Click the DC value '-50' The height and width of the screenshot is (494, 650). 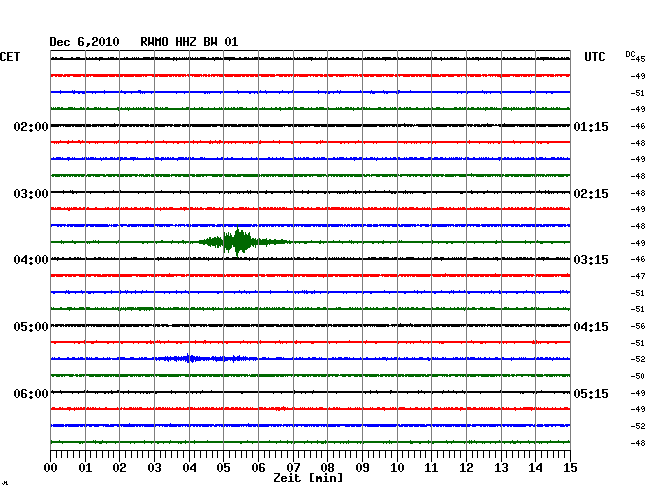point(638,376)
